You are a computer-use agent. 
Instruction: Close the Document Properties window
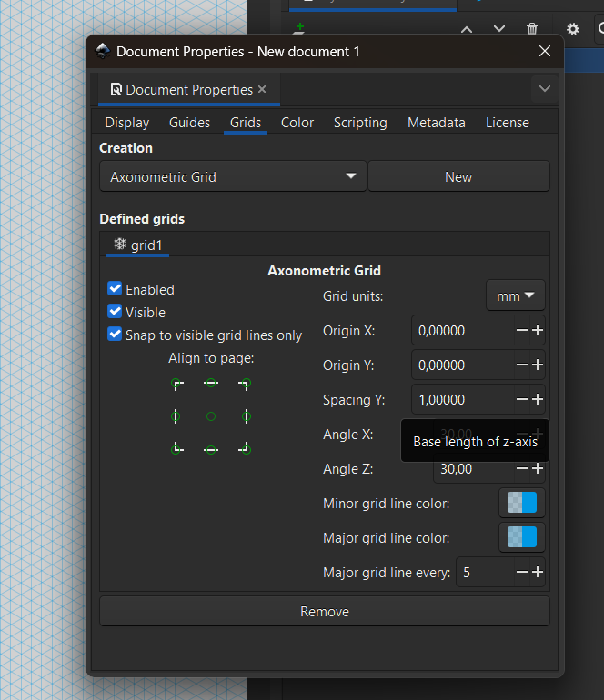pyautogui.click(x=545, y=51)
